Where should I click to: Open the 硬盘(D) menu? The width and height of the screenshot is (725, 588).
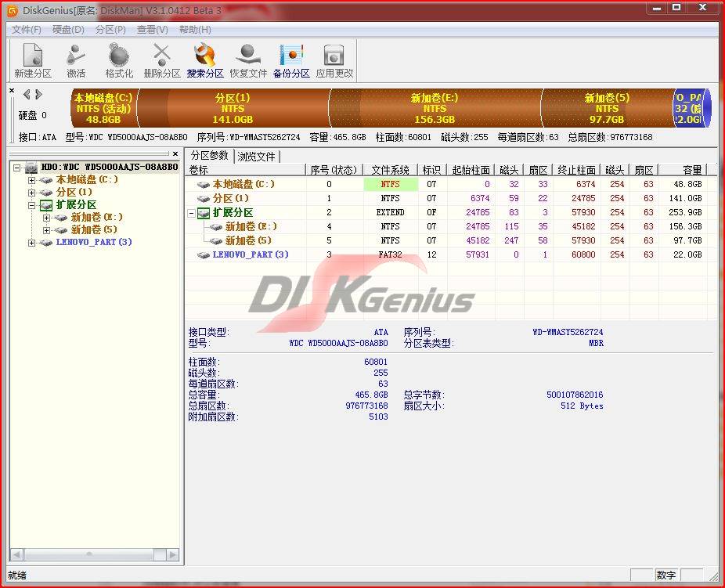pyautogui.click(x=68, y=30)
